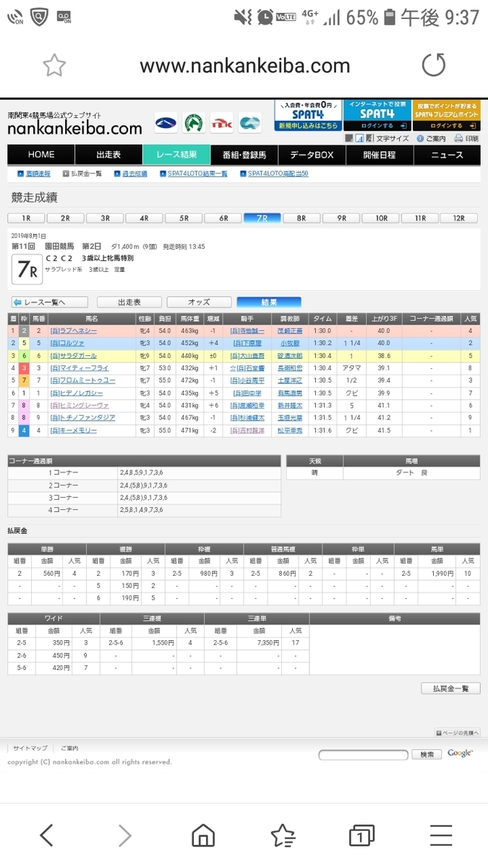488x868 pixels.
Task: Click ページの先頭へ page-top link
Action: click(x=458, y=733)
